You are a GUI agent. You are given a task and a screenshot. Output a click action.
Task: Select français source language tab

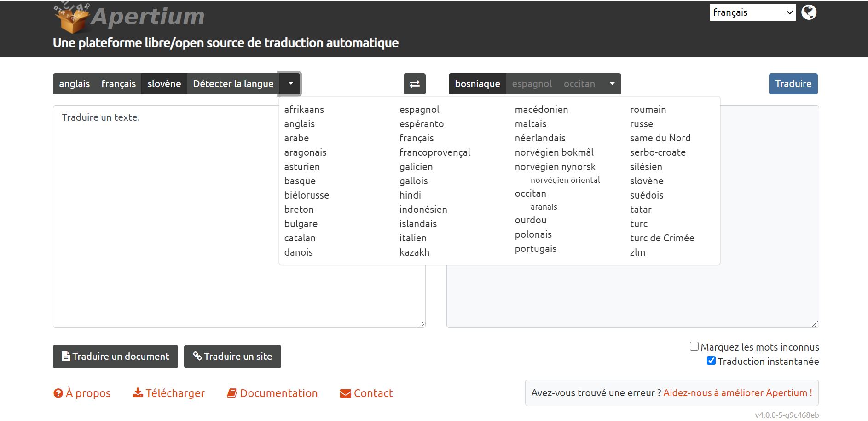118,84
